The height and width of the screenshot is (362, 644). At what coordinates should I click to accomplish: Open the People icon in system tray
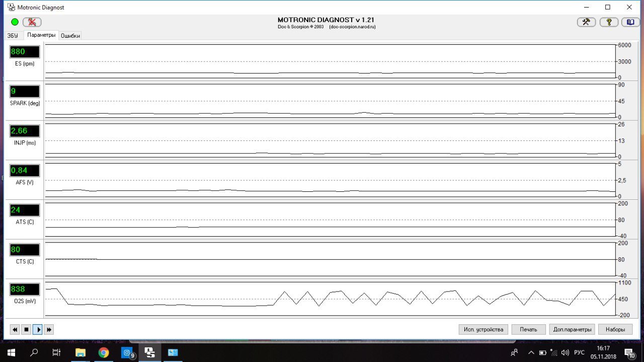pos(514,352)
